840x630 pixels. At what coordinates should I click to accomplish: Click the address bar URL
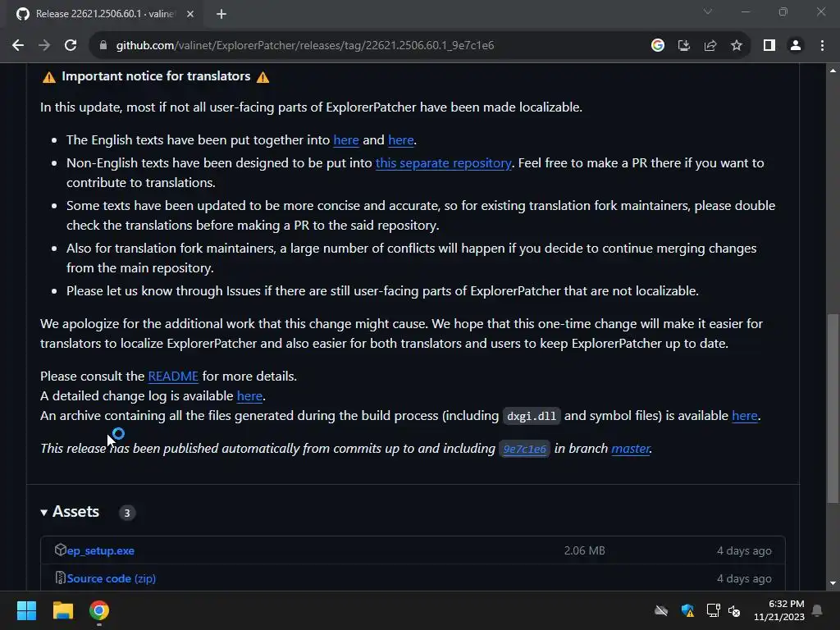point(305,46)
